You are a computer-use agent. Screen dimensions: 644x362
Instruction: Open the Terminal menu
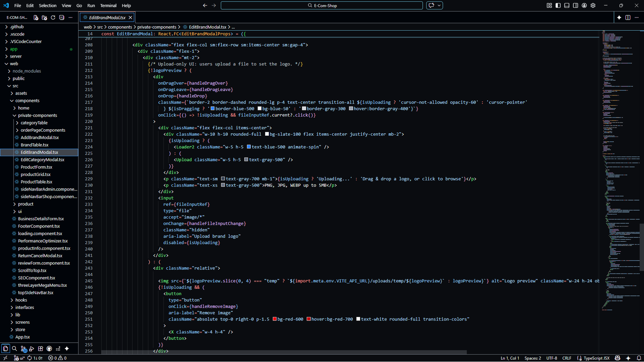[108, 6]
